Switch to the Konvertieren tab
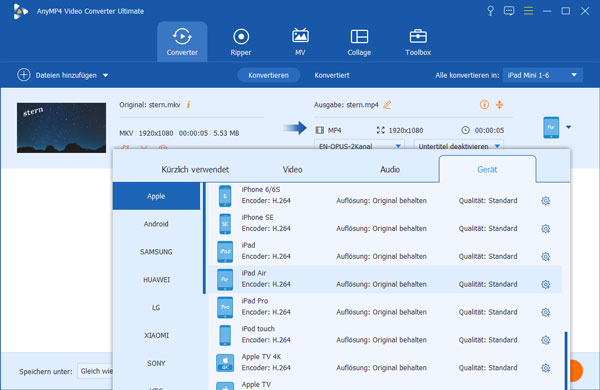Screen dimensions: 600x390 click(x=268, y=75)
